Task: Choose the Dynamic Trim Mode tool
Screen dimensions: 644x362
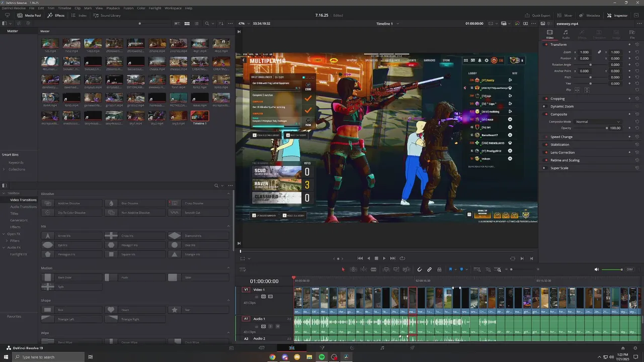Action: 363,269
